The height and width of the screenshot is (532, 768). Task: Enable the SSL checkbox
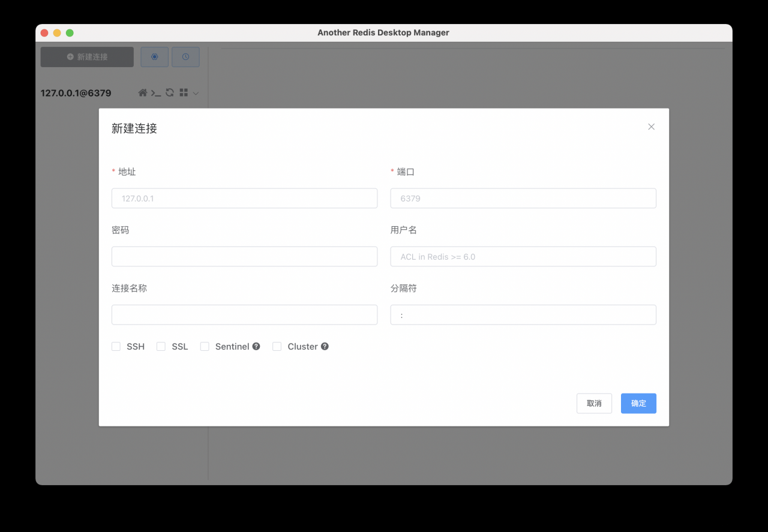pos(161,347)
